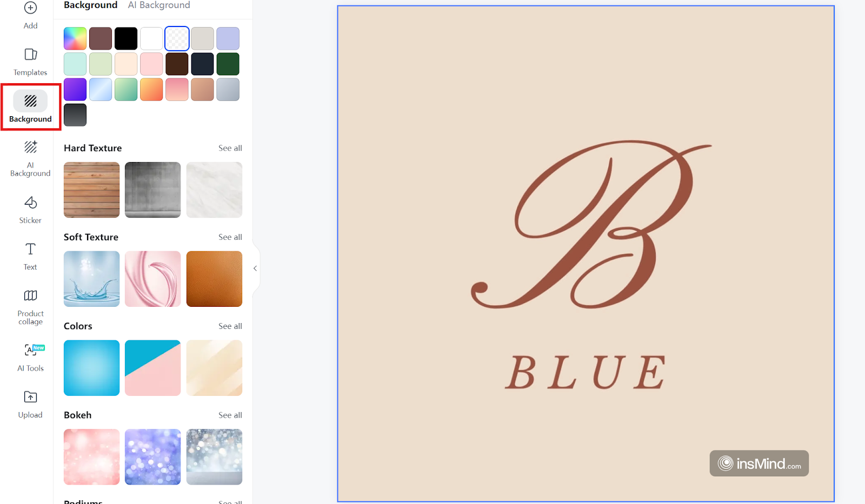See all Soft Texture backgrounds
This screenshot has height=504, width=865.
[230, 237]
